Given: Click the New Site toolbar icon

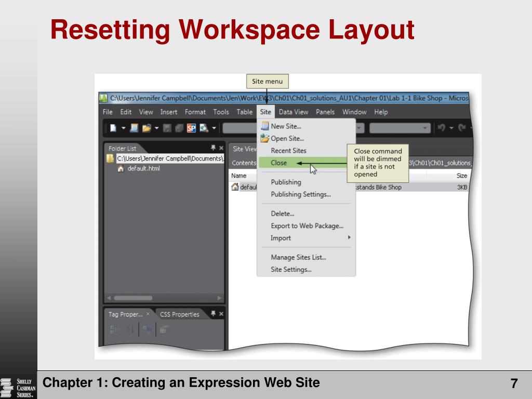Looking at the screenshot, I should click(x=135, y=128).
